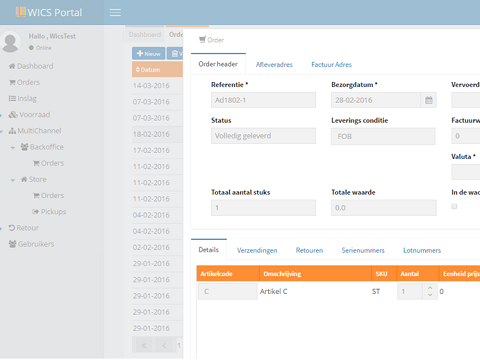Viewport: 480px width, 360px height.
Task: Open Pickups under Store
Action: tap(49, 212)
